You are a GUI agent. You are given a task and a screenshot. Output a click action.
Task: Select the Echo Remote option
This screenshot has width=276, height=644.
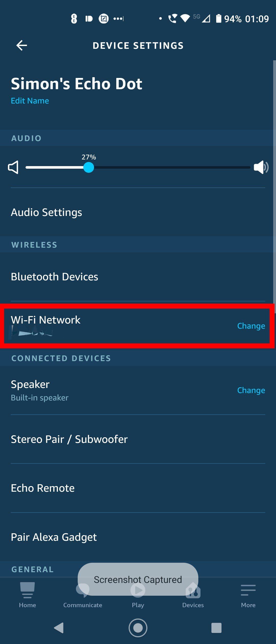point(43,488)
